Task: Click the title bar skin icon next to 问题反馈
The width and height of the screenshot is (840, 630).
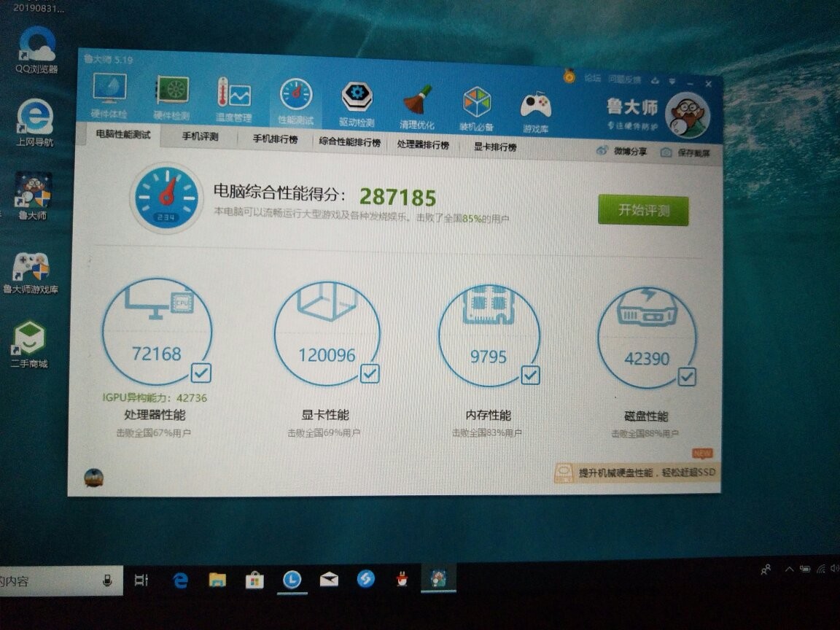Action: click(656, 80)
